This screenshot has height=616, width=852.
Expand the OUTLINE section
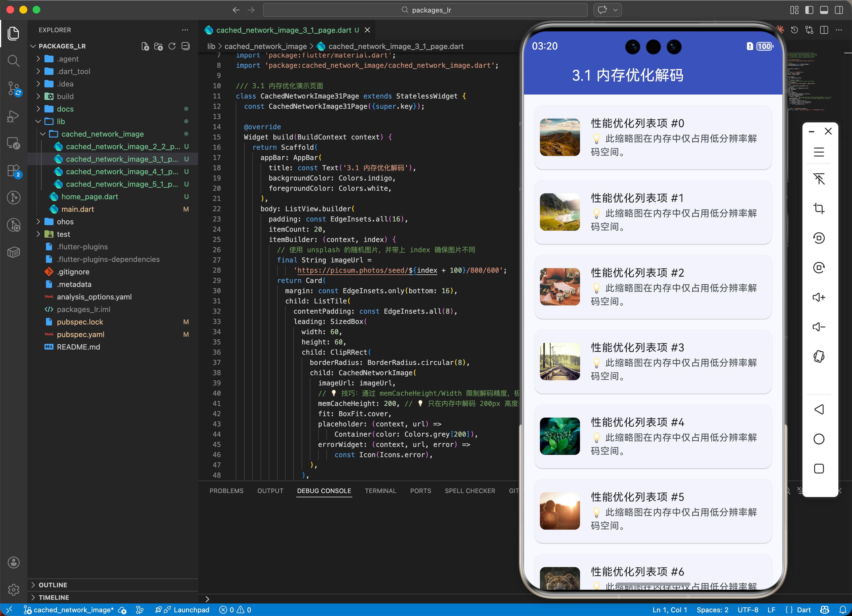click(x=53, y=585)
